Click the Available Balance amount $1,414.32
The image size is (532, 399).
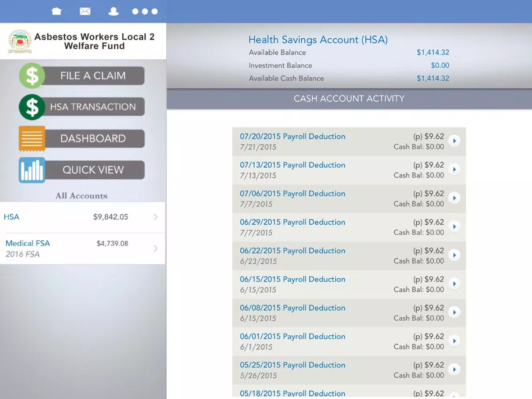[433, 52]
